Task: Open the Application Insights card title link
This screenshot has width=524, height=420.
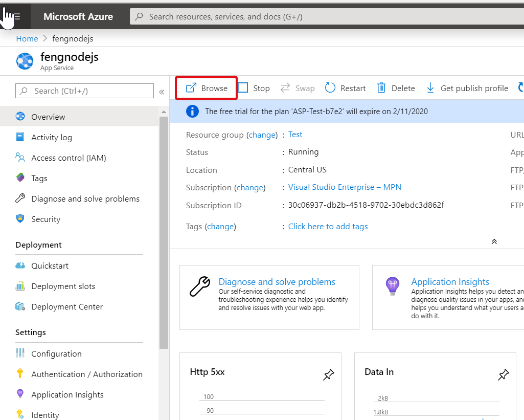Action: pyautogui.click(x=450, y=282)
